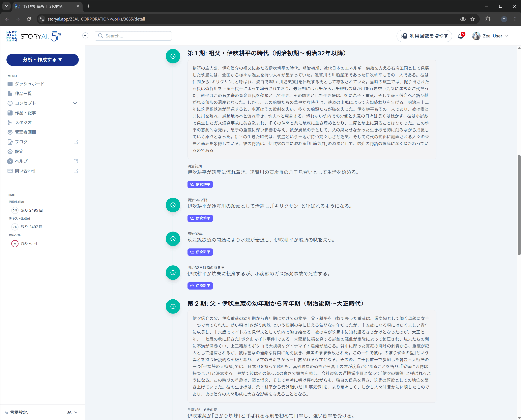Click the search magnifier icon
Viewport: 521px width, 420px height.
(x=101, y=36)
